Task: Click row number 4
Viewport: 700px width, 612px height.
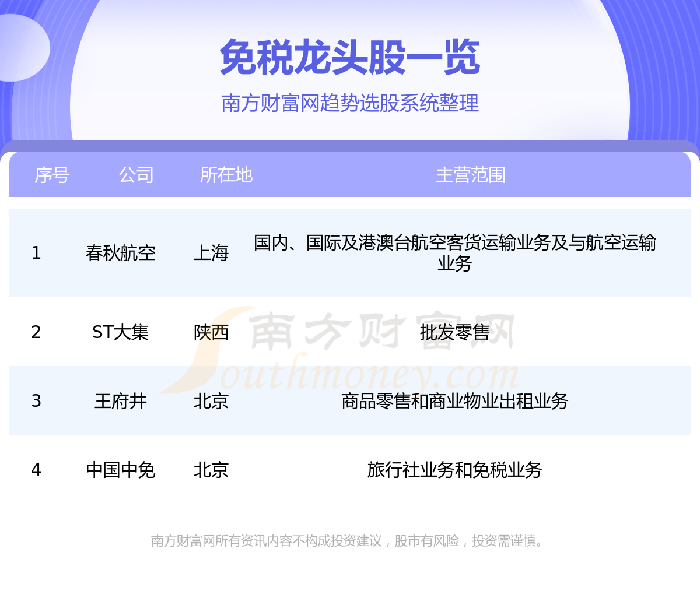Action: [x=36, y=470]
